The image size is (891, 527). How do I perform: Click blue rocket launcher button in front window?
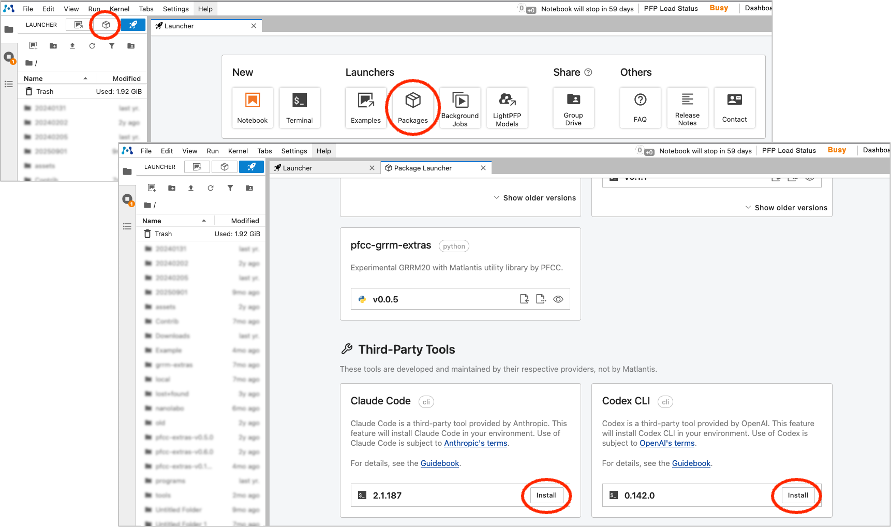251,167
